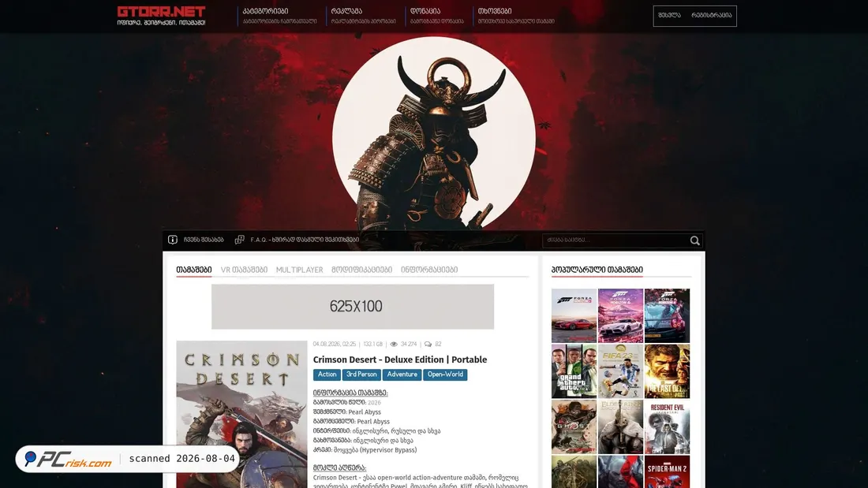868x488 pixels.
Task: Click the comments bubble icon beside 82
Action: click(x=428, y=345)
